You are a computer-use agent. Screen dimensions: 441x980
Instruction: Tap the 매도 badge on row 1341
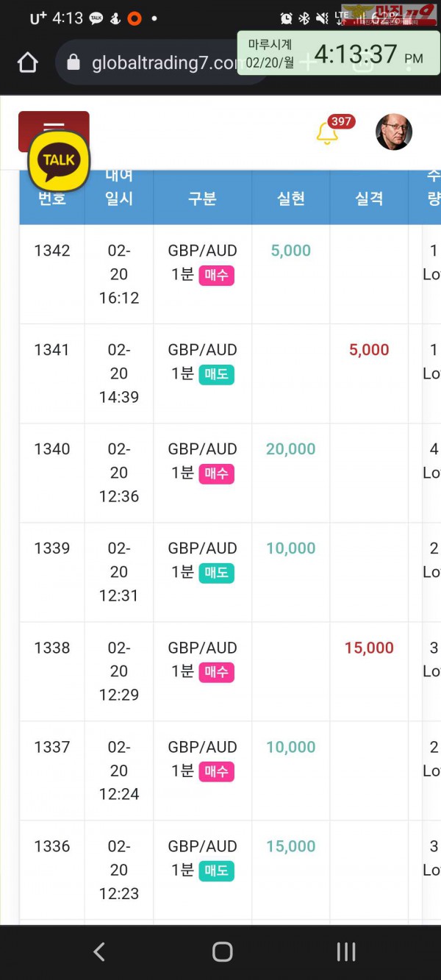(216, 374)
